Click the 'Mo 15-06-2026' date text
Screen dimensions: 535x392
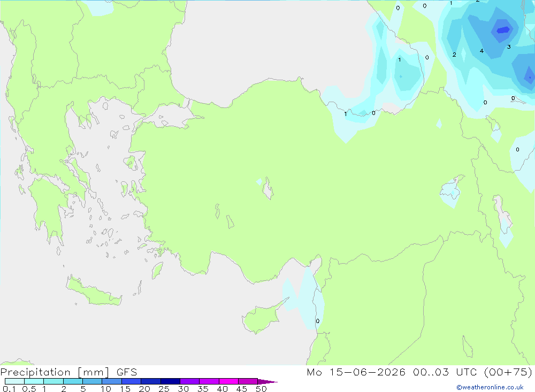356,372
